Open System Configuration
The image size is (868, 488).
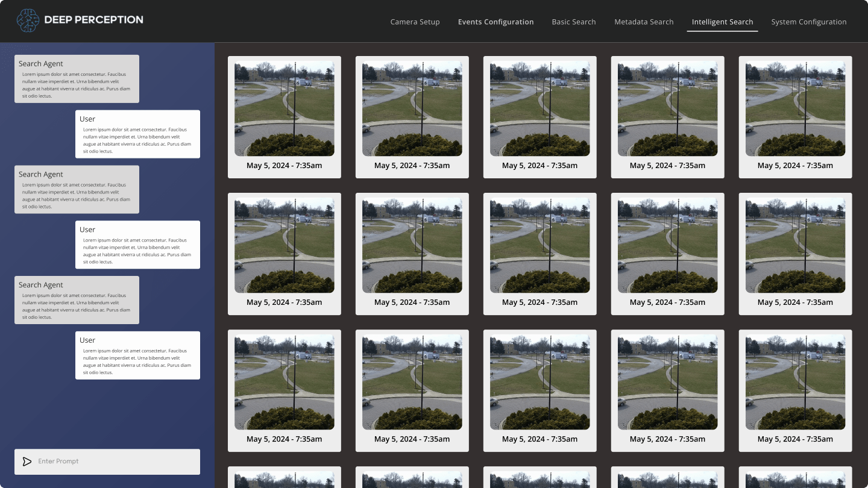[809, 22]
